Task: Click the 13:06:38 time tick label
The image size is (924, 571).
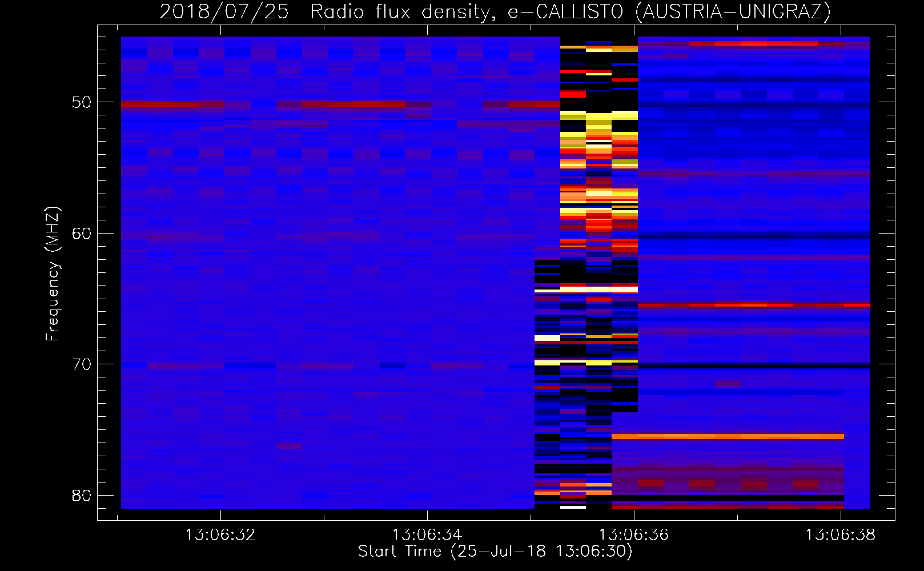Action: (x=841, y=535)
